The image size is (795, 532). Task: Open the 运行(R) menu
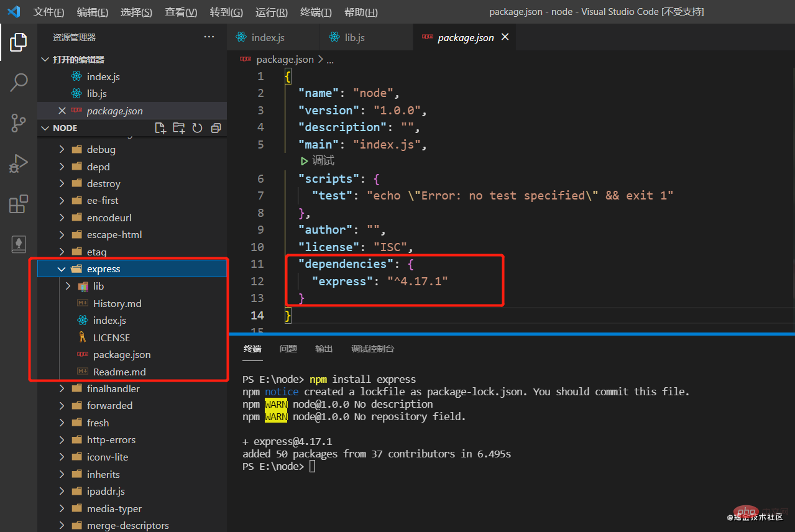[272, 12]
